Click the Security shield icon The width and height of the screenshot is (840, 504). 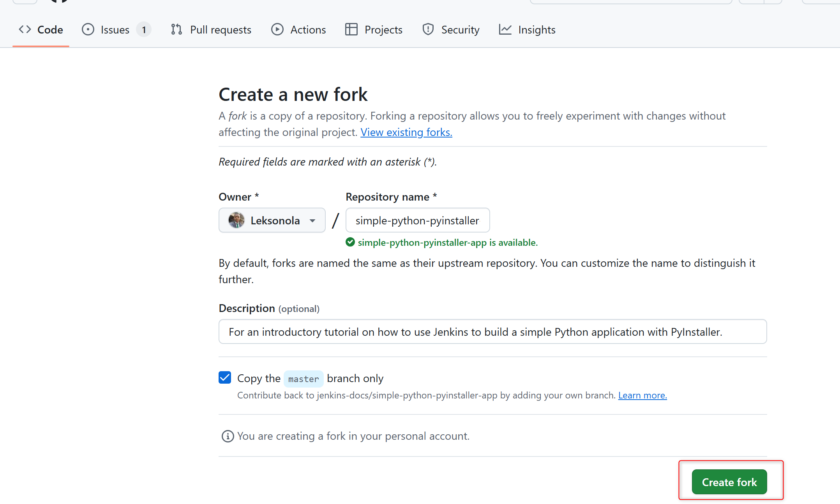tap(428, 30)
